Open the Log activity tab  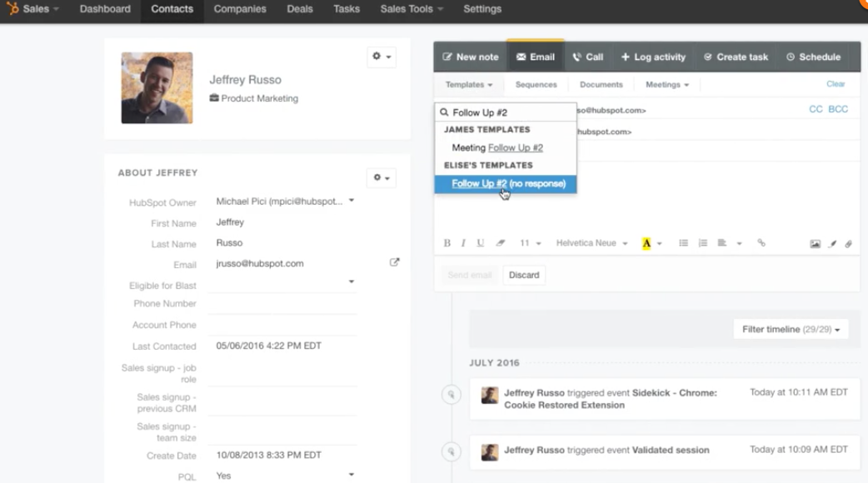653,57
